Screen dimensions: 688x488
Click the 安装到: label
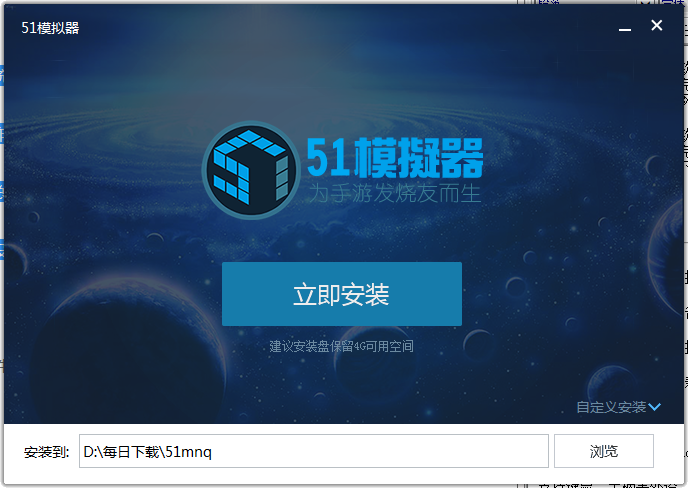pyautogui.click(x=46, y=452)
